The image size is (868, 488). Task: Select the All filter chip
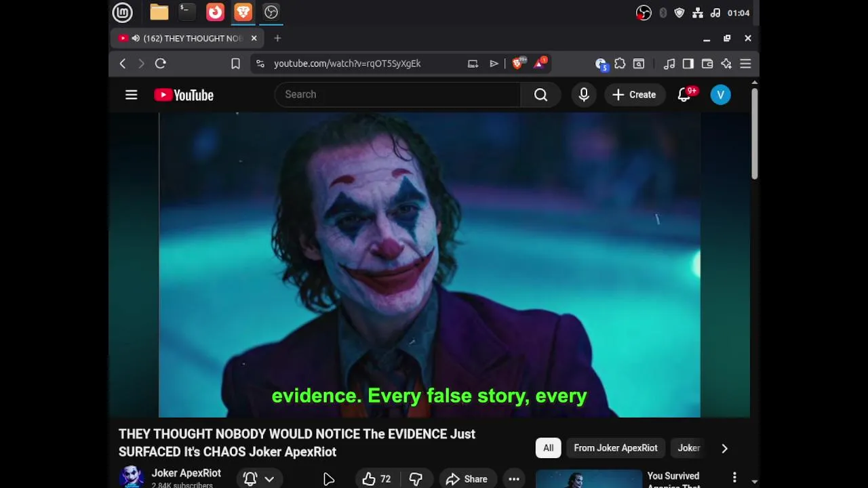click(x=548, y=448)
